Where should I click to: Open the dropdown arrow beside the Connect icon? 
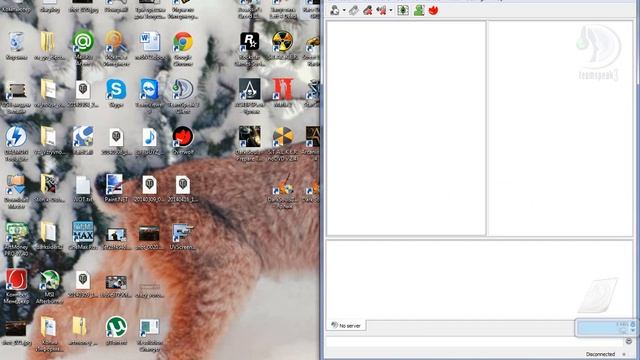(x=344, y=11)
